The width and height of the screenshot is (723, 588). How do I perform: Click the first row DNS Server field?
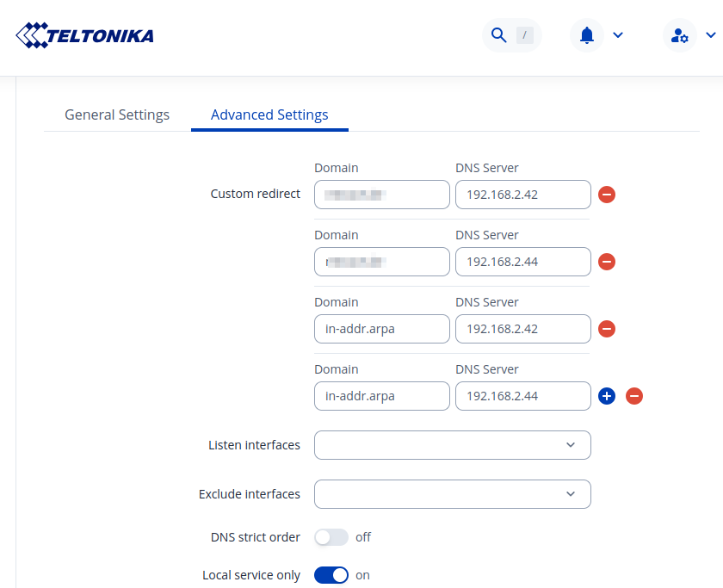coord(523,195)
